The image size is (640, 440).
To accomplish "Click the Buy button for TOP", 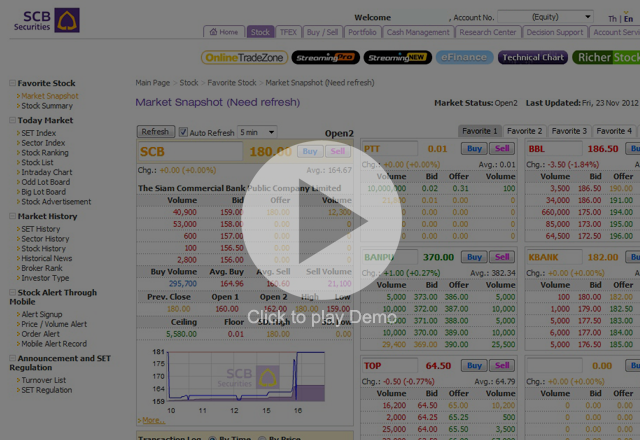I will tap(474, 366).
